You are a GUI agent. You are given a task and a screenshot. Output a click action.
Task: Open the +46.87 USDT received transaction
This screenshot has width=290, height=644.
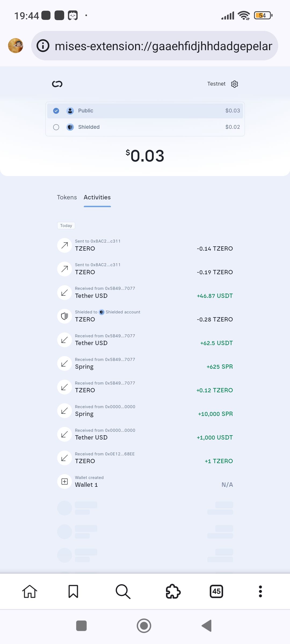coord(145,292)
